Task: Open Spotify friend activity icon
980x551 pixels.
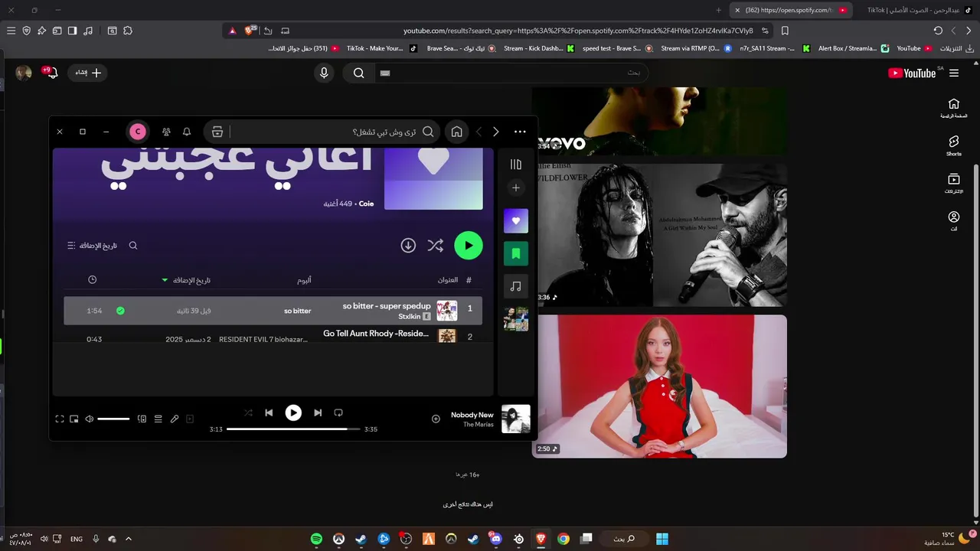Action: tap(166, 132)
